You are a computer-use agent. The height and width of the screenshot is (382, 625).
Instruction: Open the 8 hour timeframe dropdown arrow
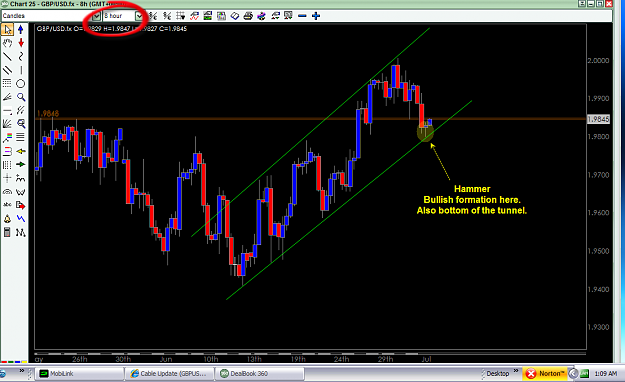coord(138,16)
